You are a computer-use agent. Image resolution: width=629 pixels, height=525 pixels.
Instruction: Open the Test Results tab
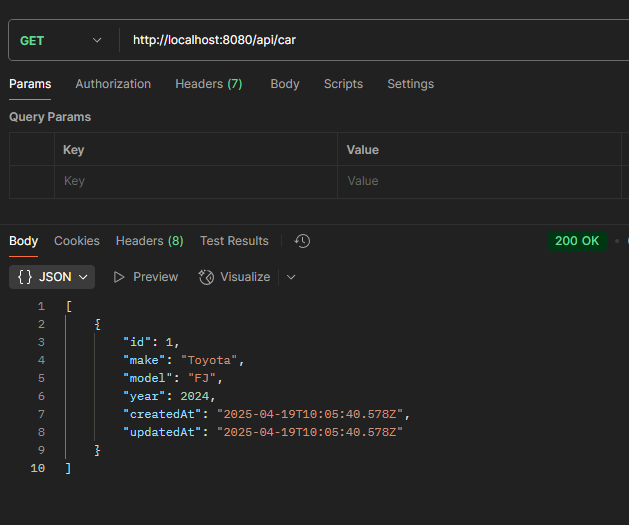pyautogui.click(x=234, y=241)
